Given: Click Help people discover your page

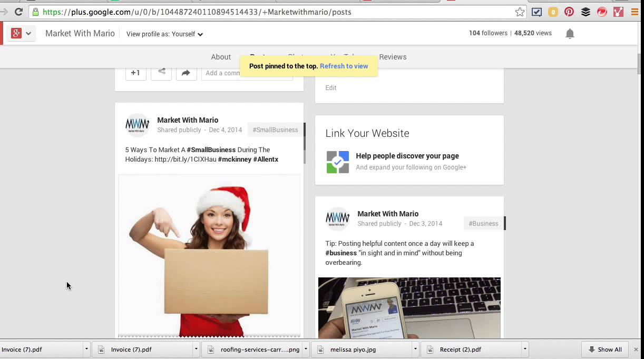Looking at the screenshot, I should 407,156.
